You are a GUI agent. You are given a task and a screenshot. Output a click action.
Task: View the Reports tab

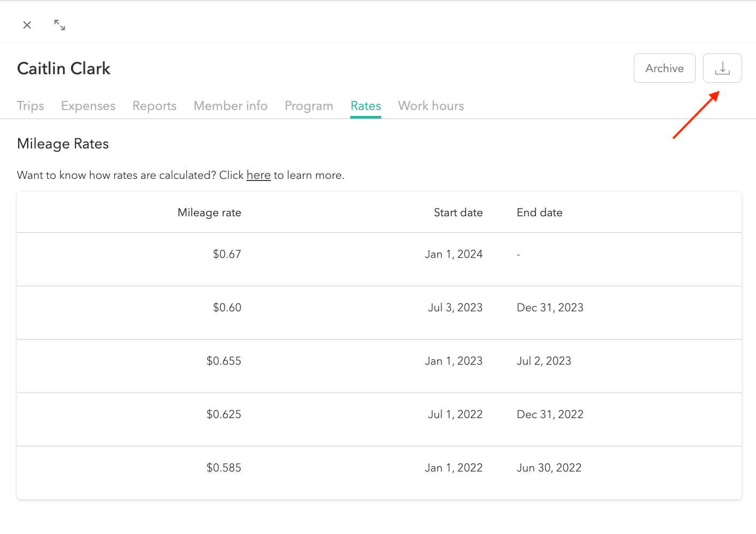tap(154, 106)
